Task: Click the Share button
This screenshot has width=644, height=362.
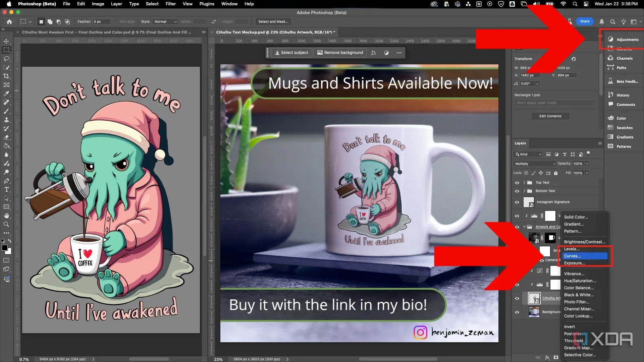Action: pyautogui.click(x=585, y=21)
